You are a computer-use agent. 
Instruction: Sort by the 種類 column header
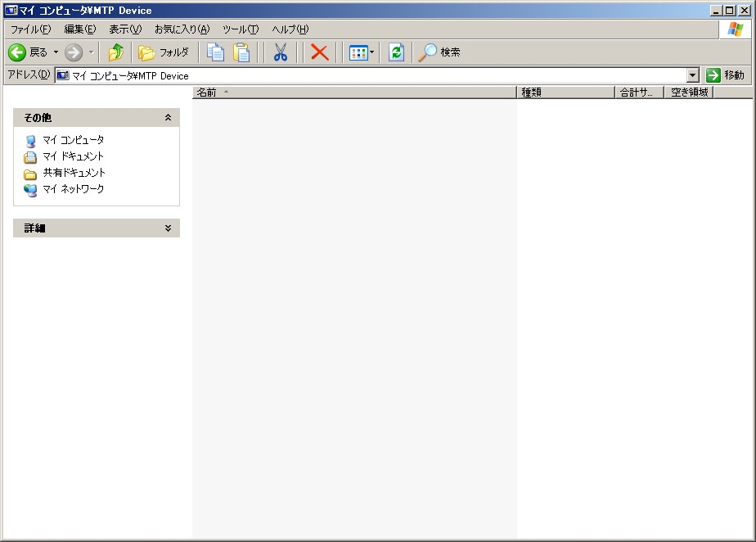[565, 93]
